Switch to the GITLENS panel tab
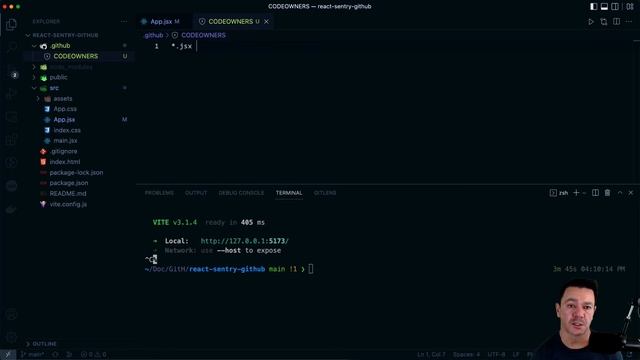This screenshot has height=360, width=640. [x=325, y=193]
